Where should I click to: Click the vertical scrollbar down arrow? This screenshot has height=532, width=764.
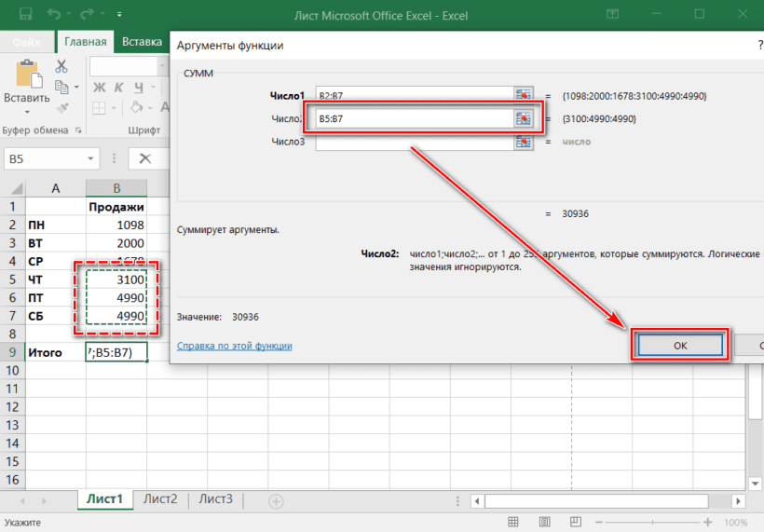click(x=756, y=484)
